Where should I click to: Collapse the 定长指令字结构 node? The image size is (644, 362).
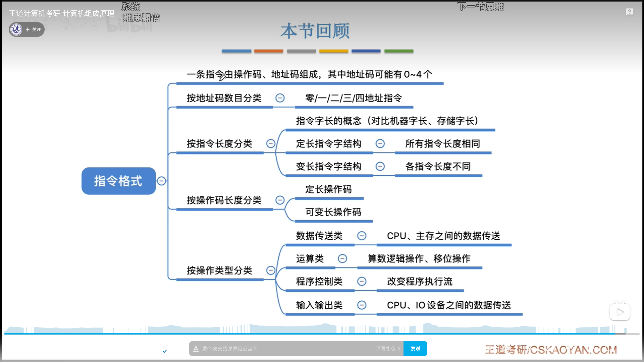tap(380, 143)
